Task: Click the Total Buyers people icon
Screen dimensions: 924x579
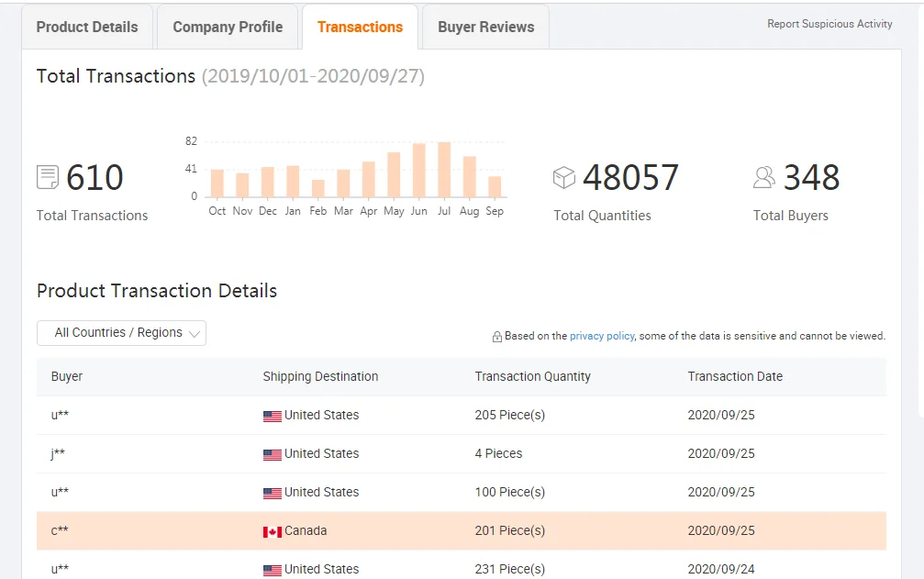Action: tap(763, 177)
